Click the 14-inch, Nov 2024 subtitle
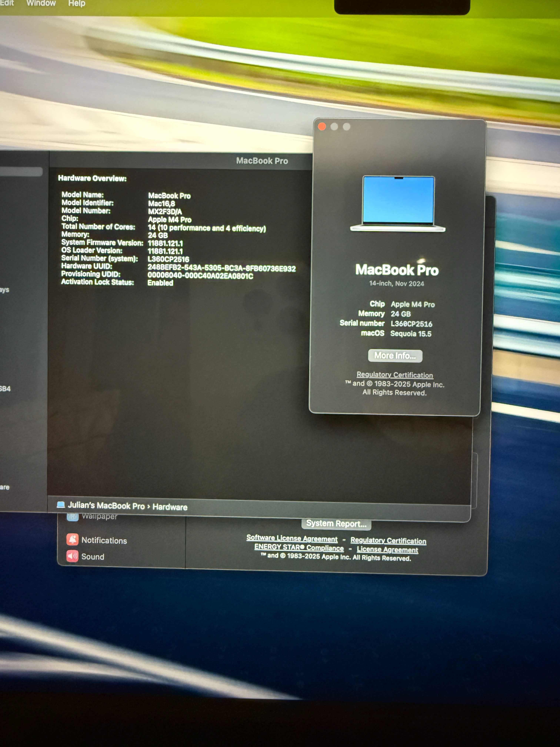 click(x=396, y=283)
